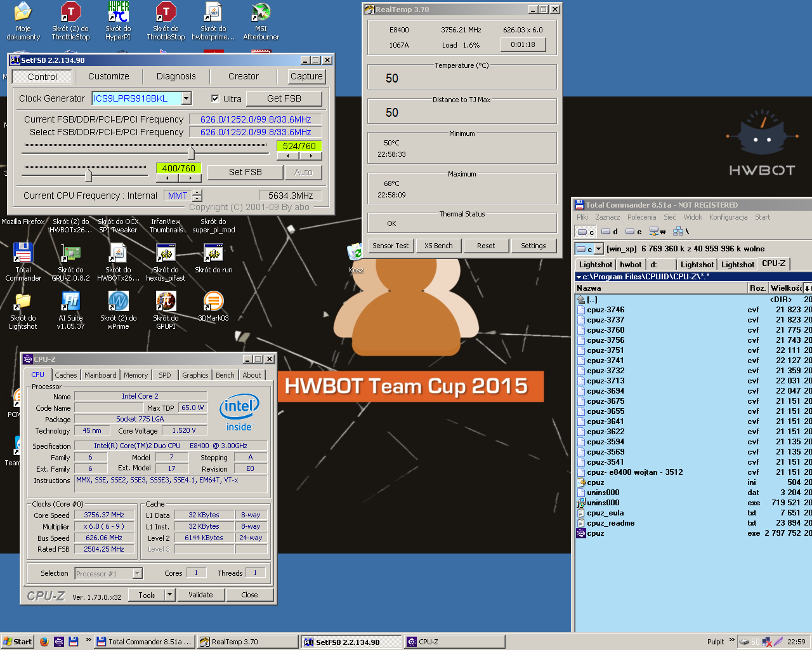This screenshot has height=650, width=812.
Task: Select the cpuz_readme text file
Action: point(693,523)
